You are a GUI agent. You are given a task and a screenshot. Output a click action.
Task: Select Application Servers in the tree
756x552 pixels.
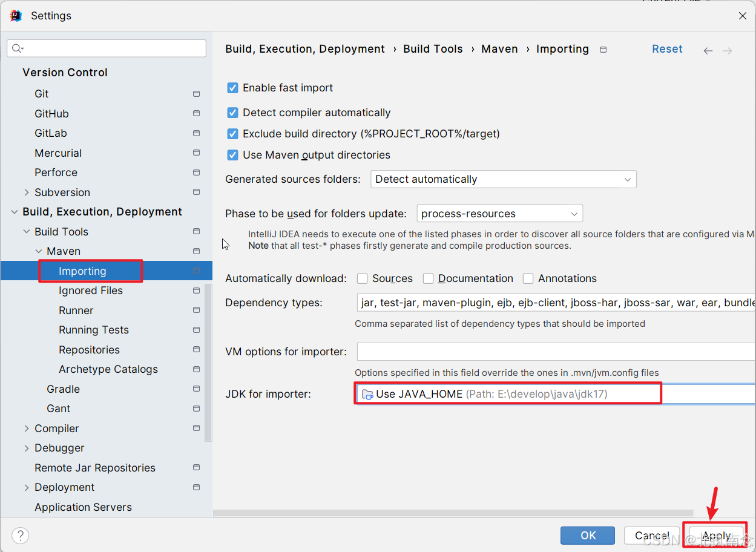click(83, 507)
